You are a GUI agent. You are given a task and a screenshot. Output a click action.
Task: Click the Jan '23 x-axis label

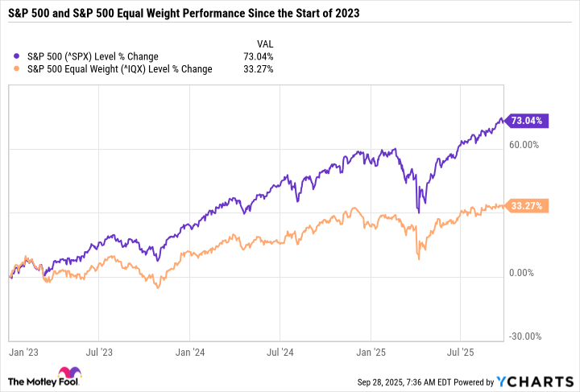[19, 351]
